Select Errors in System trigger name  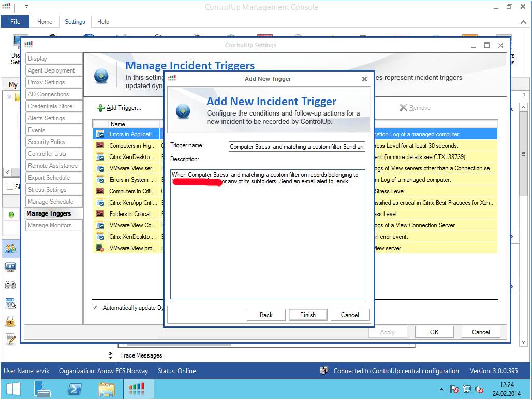tap(132, 180)
